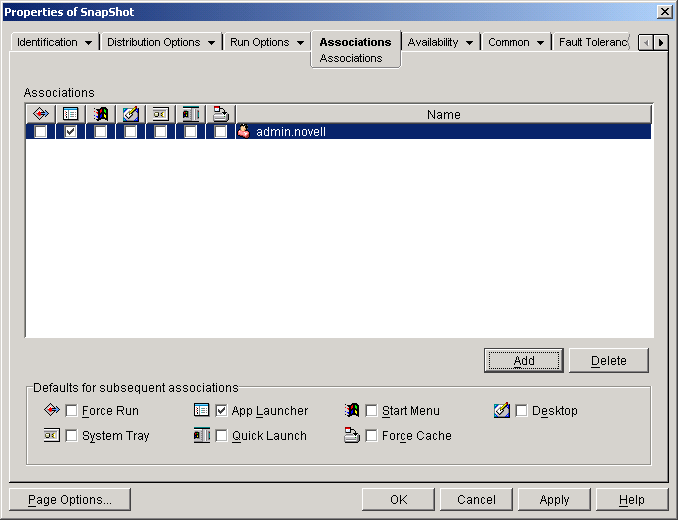Screen dimensions: 678x520
Task: Toggle Quick Launch for admin.novell row
Action: coord(191,131)
